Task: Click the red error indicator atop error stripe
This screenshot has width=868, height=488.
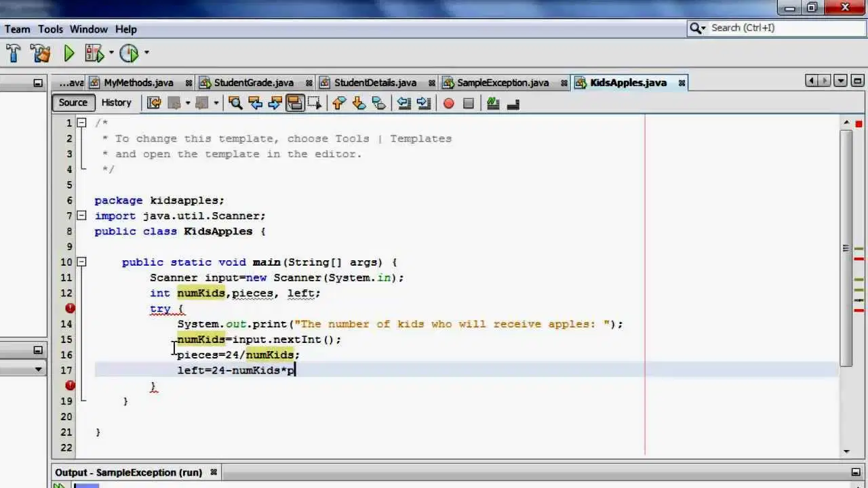Action: coord(859,124)
